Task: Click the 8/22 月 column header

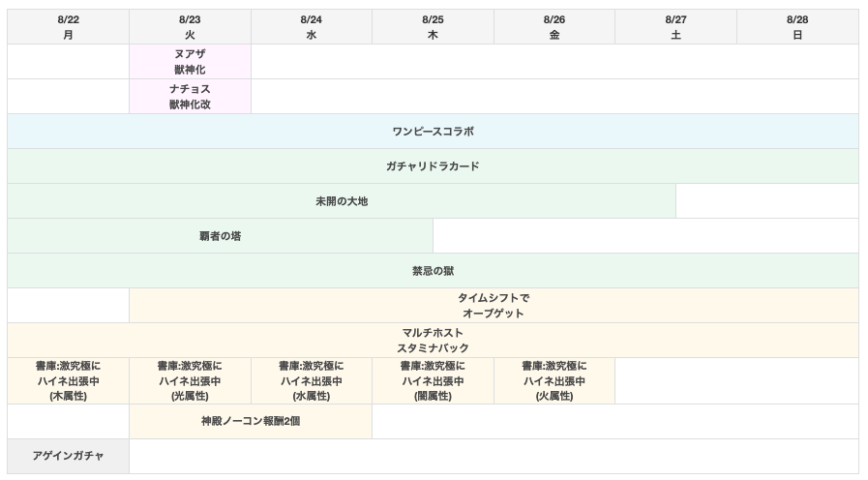Action: pyautogui.click(x=68, y=26)
